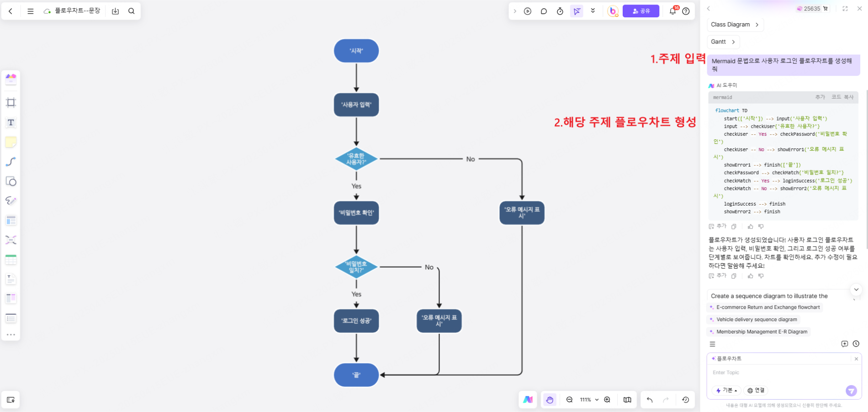Open the credits cart icon
This screenshot has height=412, width=868.
(826, 9)
